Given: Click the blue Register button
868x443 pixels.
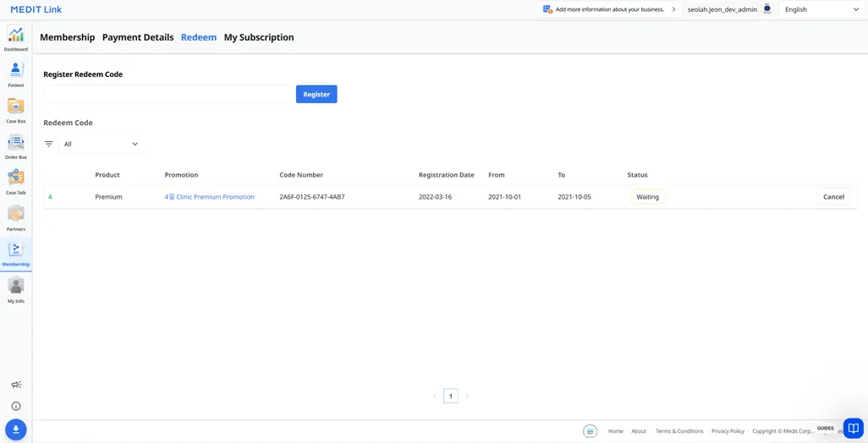Looking at the screenshot, I should (316, 94).
